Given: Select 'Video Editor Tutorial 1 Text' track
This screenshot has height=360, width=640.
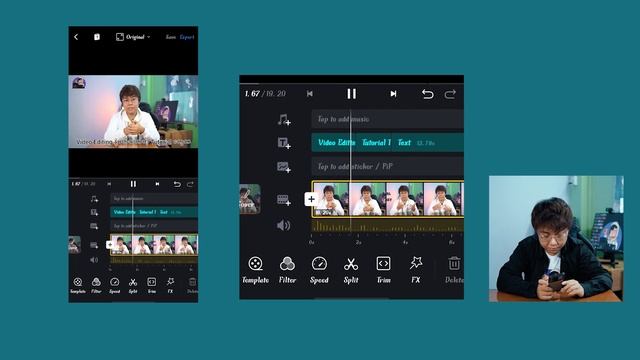Looking at the screenshot, I should pos(387,142).
